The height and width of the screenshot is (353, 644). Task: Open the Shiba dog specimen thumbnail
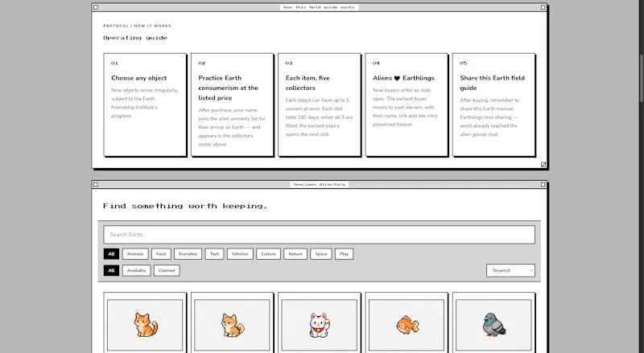(x=232, y=325)
